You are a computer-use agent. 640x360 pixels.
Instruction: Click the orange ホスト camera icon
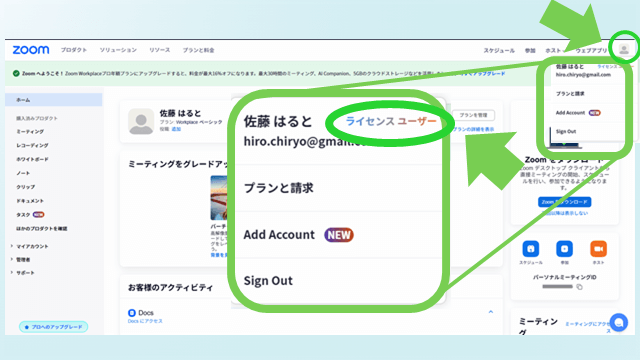point(598,249)
